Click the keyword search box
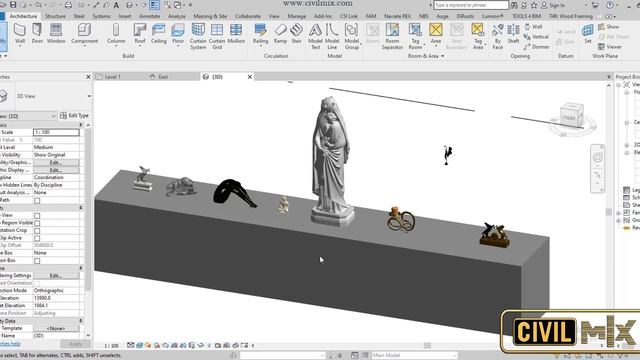 pyautogui.click(x=471, y=5)
